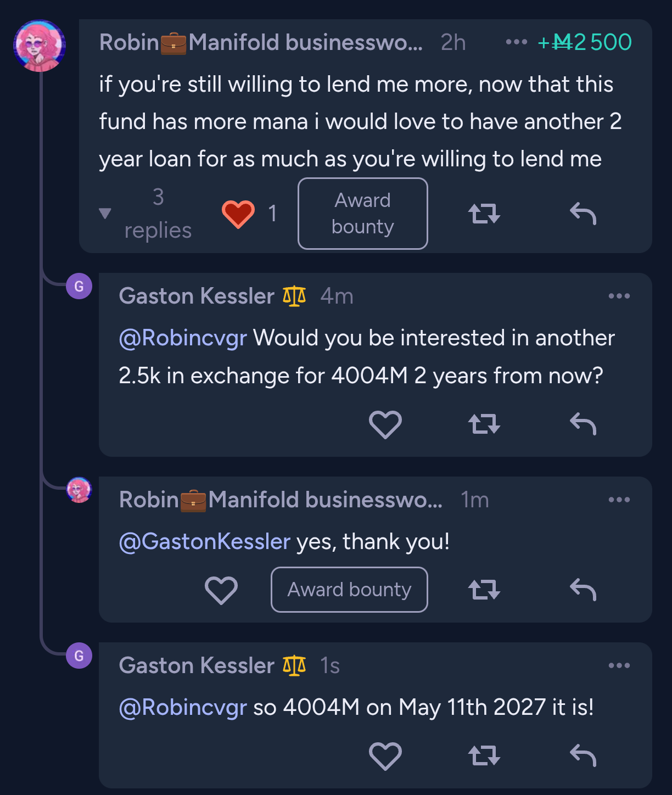Reply to Gaston's May 11th 2027 comment

[583, 756]
